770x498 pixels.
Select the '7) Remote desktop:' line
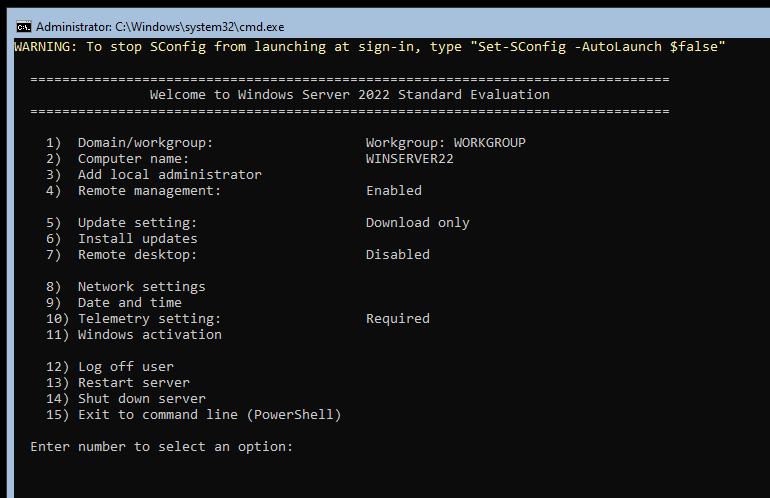coord(121,254)
